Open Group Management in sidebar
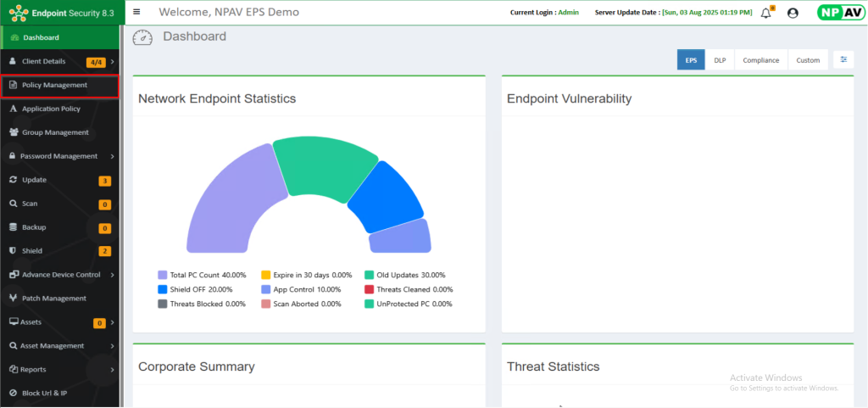This screenshot has height=408, width=868. click(x=55, y=132)
